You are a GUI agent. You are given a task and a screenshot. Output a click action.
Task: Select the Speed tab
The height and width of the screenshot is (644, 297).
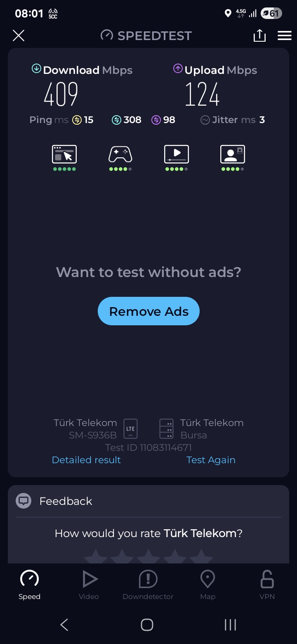tap(29, 585)
